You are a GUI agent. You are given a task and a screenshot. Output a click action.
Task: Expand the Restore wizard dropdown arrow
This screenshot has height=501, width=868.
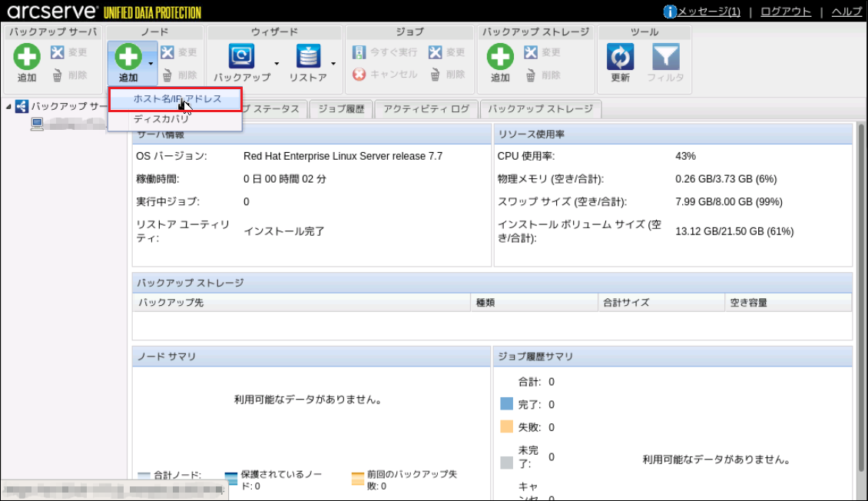point(333,64)
